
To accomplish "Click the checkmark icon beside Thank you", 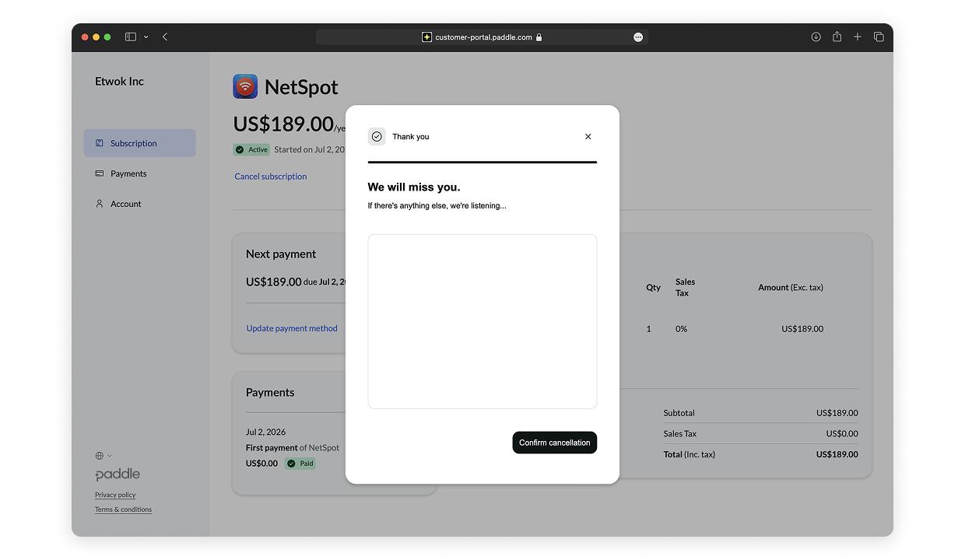I will pyautogui.click(x=377, y=137).
